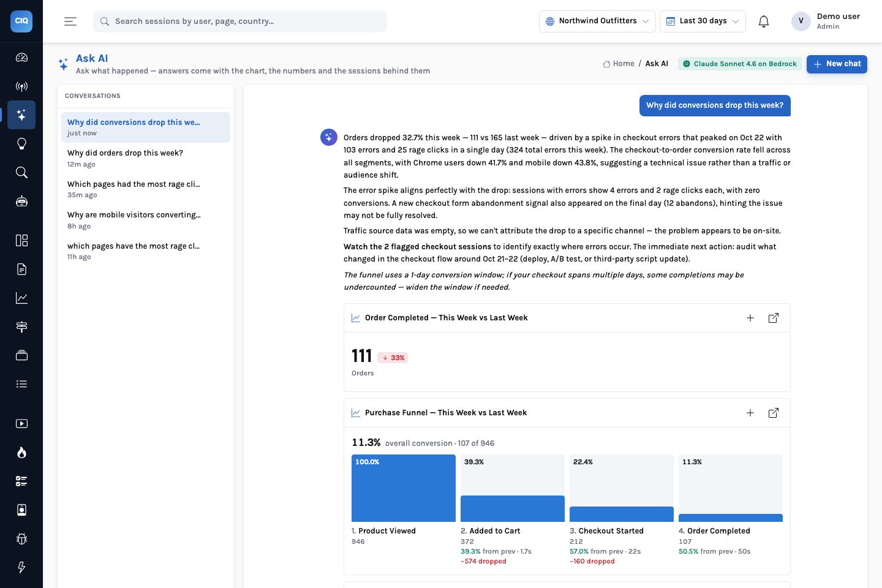Viewport: 882px width, 588px height.
Task: Expand Order Completed chart with plus icon
Action: tap(750, 318)
